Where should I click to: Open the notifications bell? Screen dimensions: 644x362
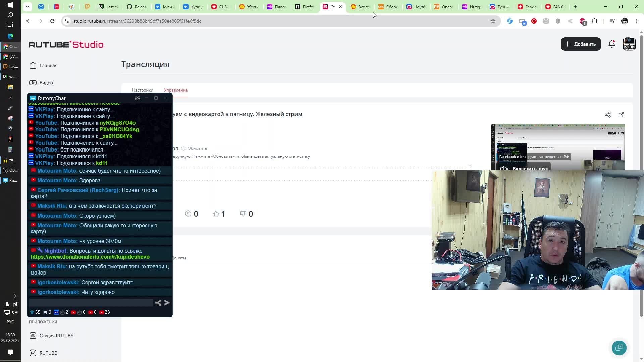[612, 44]
